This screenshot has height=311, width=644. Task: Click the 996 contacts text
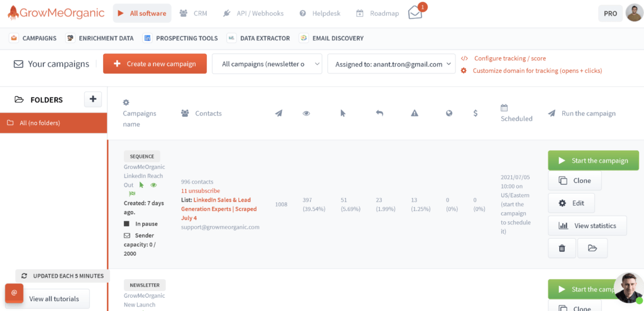point(197,182)
